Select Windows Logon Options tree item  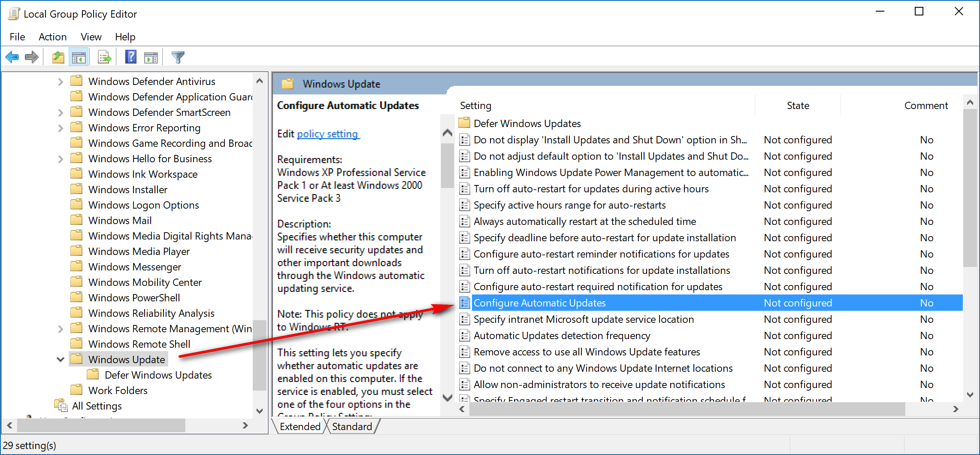coord(143,205)
